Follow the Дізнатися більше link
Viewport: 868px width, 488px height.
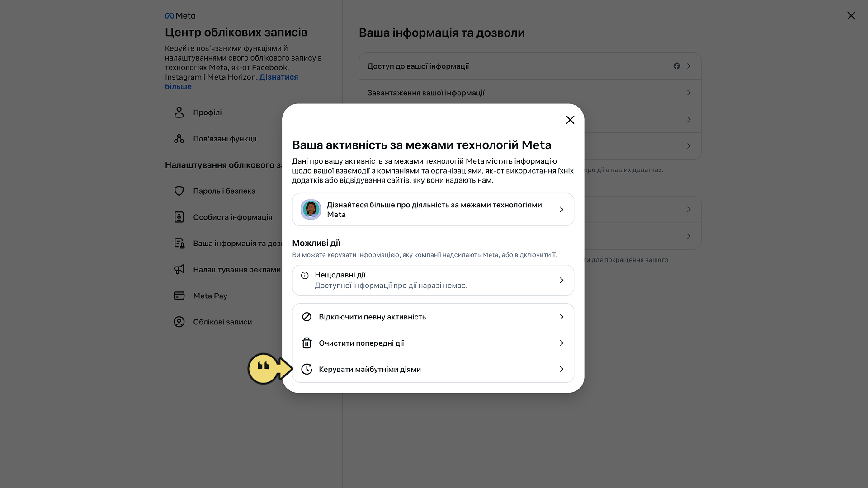pyautogui.click(x=231, y=82)
